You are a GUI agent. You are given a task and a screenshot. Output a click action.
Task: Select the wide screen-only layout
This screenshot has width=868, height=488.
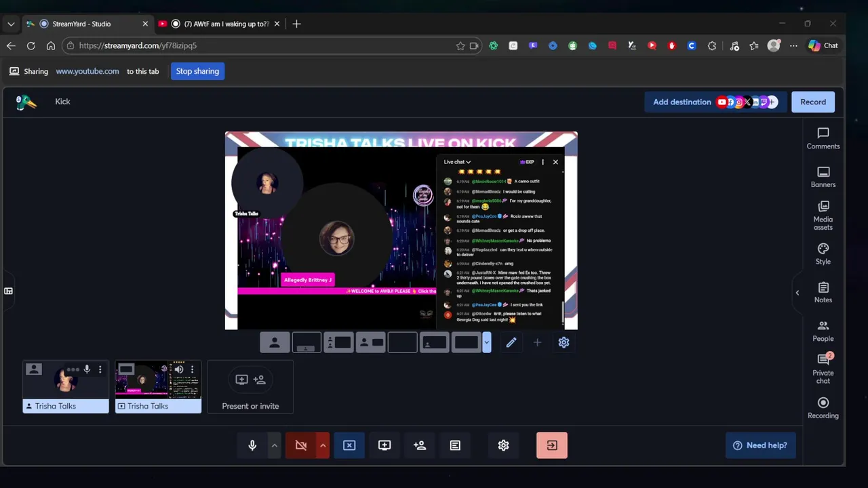point(466,342)
